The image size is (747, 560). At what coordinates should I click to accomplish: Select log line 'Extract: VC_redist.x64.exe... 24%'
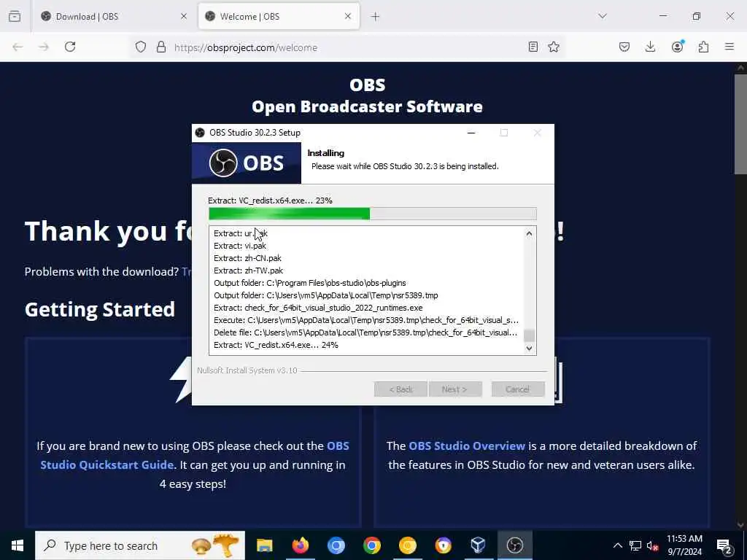[276, 345]
